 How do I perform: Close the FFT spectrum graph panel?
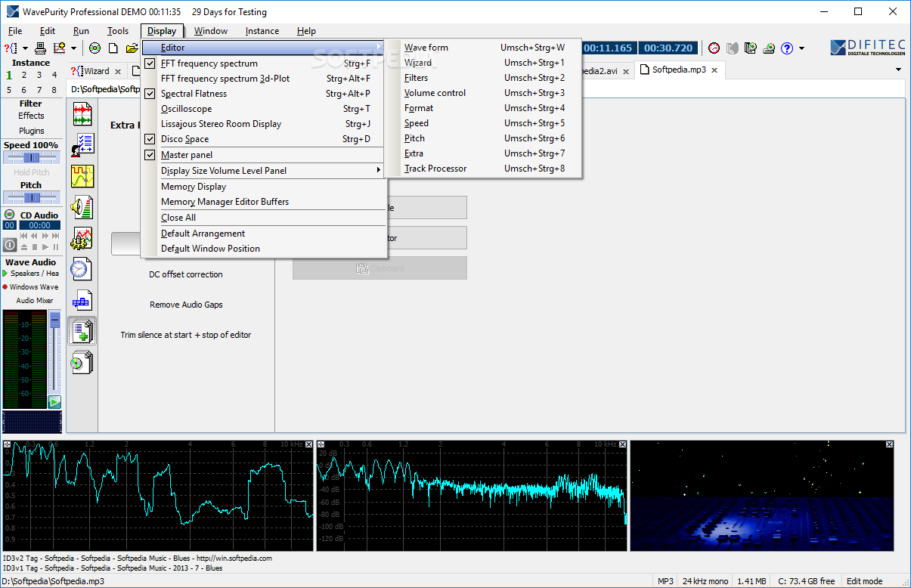(622, 444)
